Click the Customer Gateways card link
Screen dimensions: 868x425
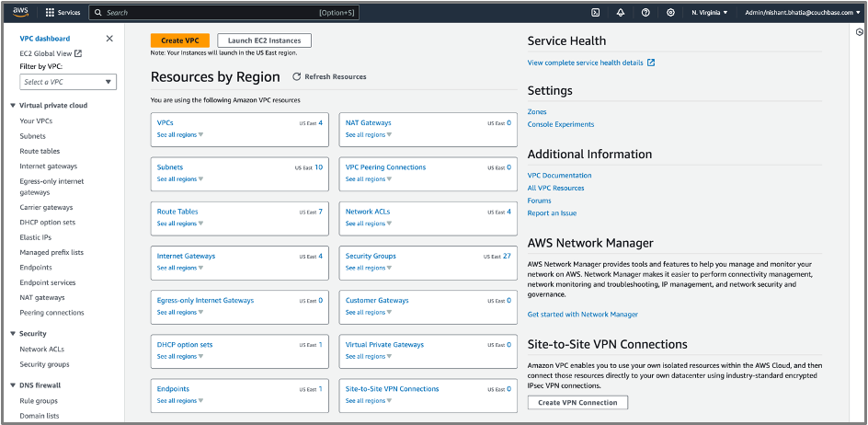[x=377, y=300]
